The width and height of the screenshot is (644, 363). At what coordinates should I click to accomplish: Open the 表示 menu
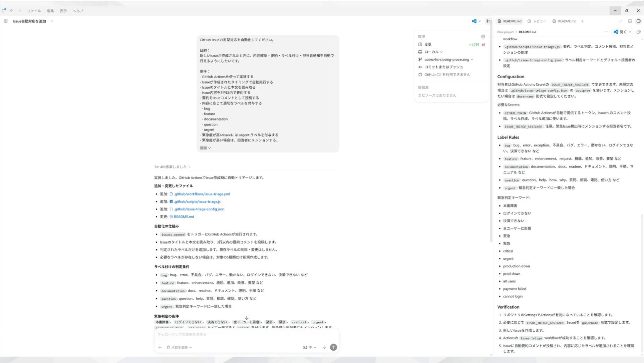click(x=63, y=11)
